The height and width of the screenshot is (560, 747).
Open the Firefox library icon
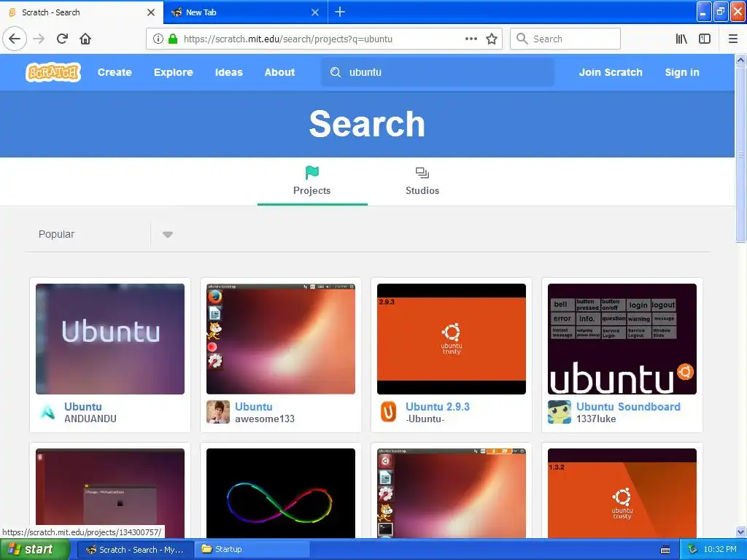click(x=681, y=39)
